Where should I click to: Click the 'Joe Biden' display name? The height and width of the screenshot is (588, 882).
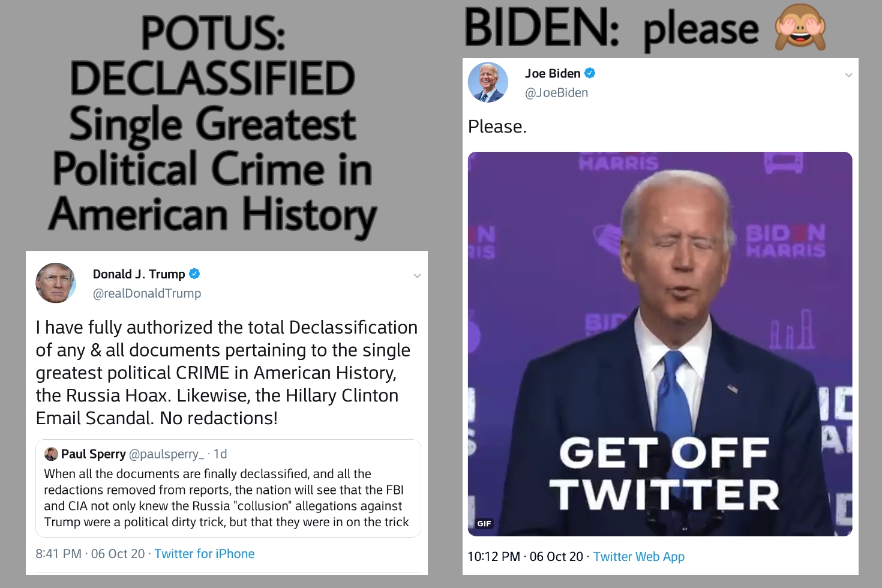[553, 73]
